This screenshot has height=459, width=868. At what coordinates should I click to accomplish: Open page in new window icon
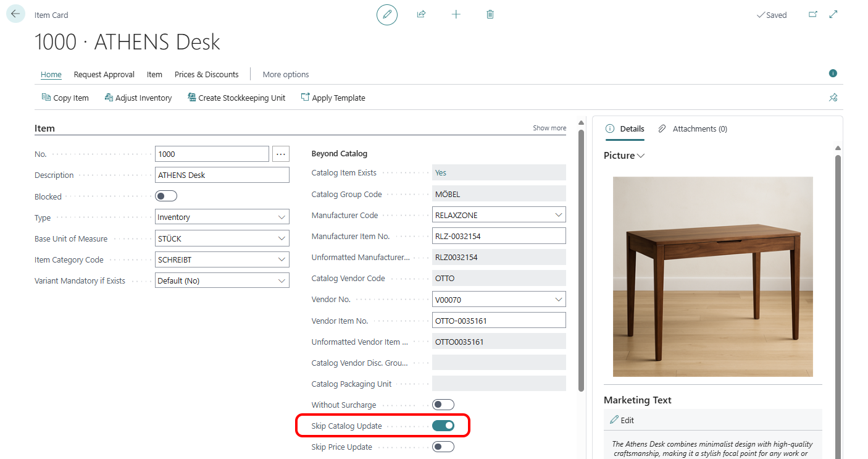click(x=812, y=15)
